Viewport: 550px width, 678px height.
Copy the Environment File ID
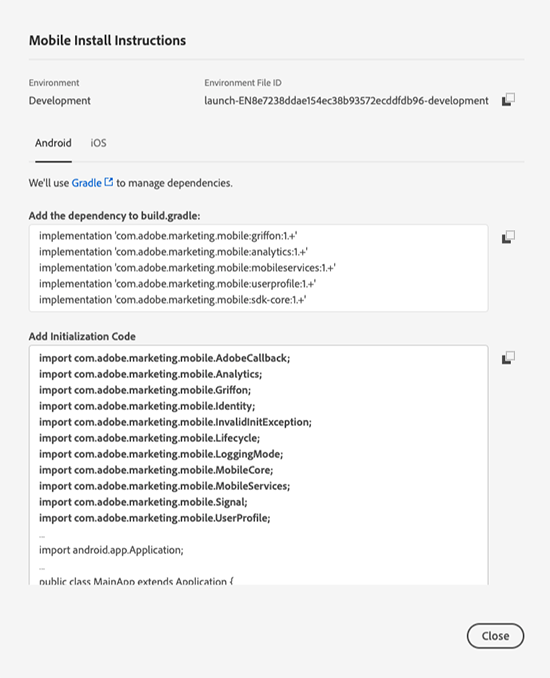[x=508, y=99]
